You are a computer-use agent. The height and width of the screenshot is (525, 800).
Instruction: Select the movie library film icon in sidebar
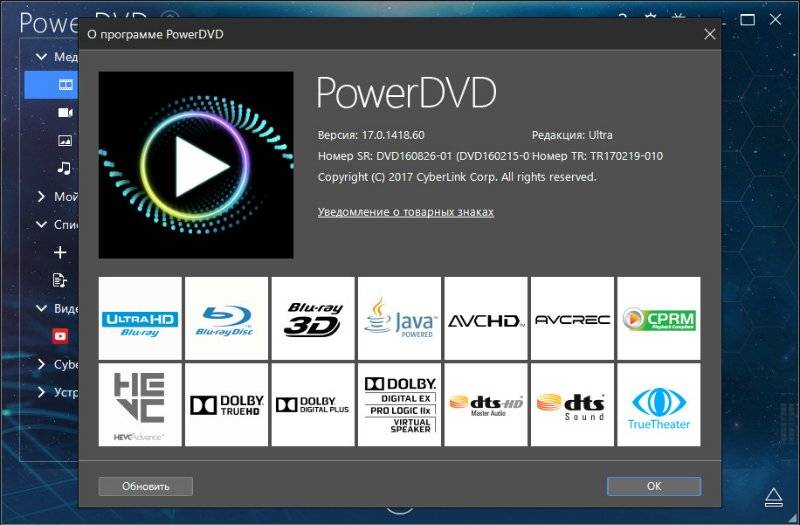[x=66, y=85]
